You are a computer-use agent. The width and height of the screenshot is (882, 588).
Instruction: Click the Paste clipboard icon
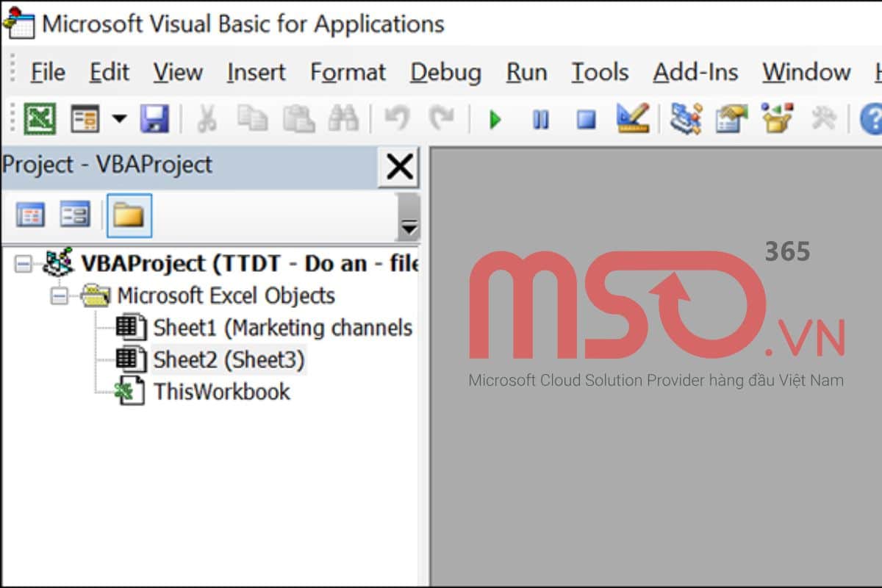point(298,118)
